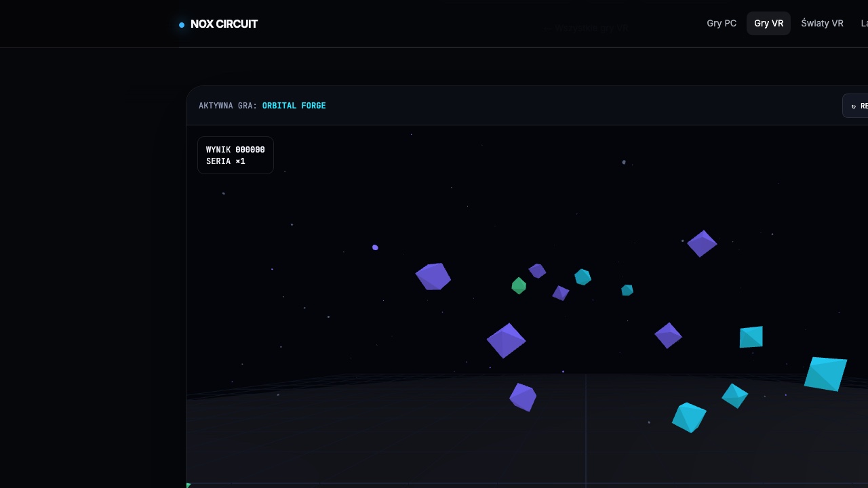Click the ORBITAL FORGE game title
The width and height of the screenshot is (868, 488).
[x=294, y=106]
